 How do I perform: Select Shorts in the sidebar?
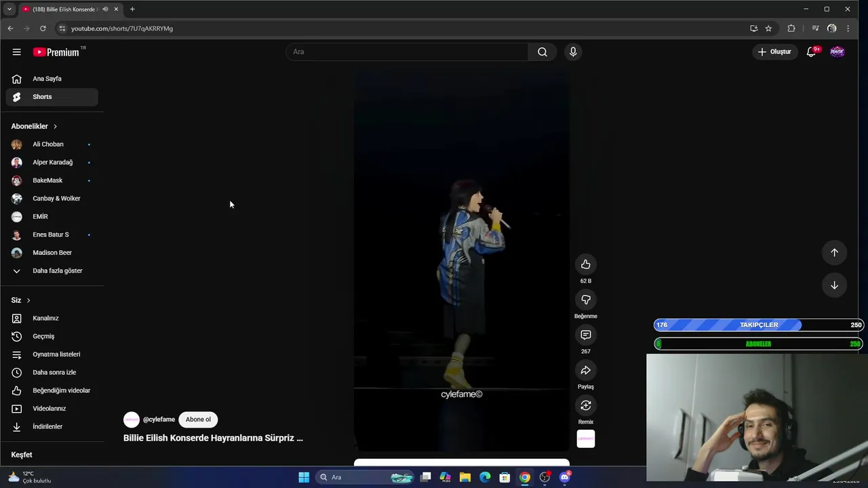coord(52,97)
